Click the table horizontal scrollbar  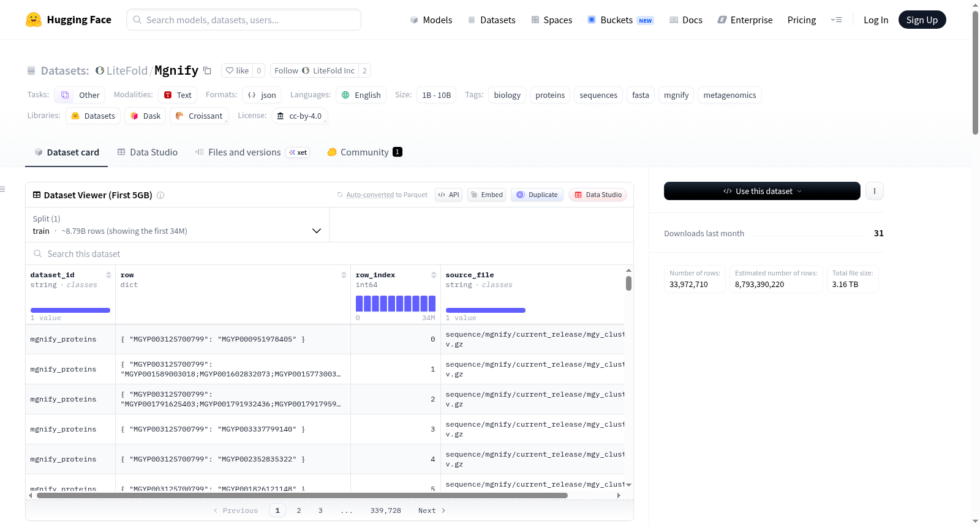[x=302, y=495]
